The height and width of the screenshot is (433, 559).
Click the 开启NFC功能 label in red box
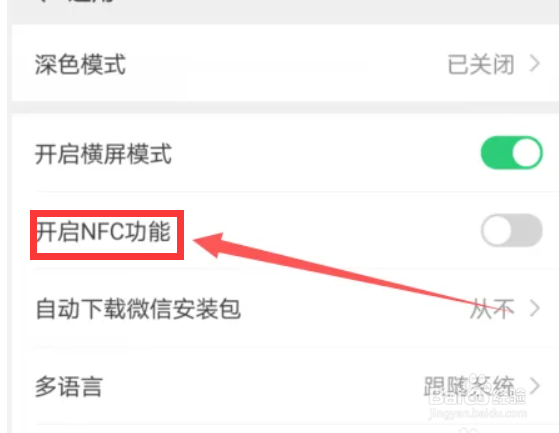[x=103, y=232]
